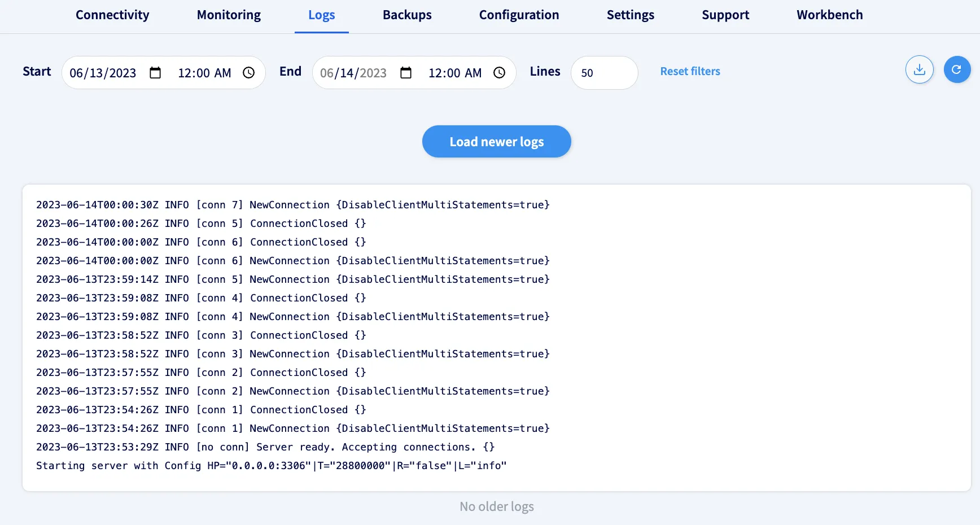Switch to the Monitoring tab

tap(228, 15)
